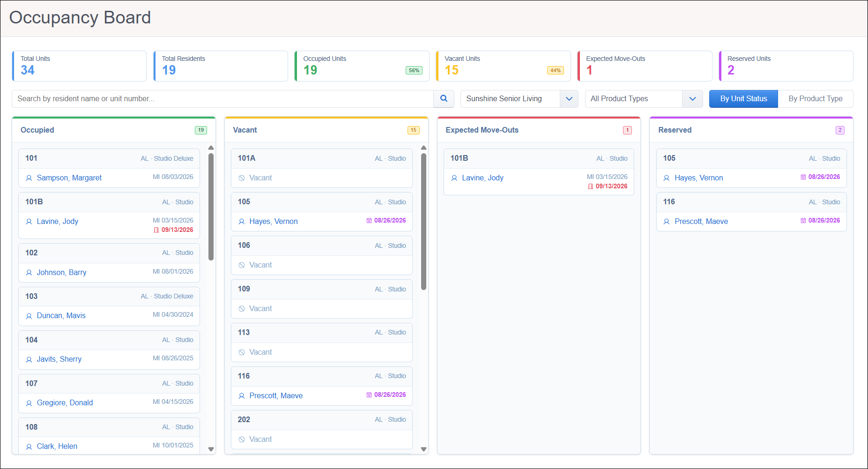Click the person icon beside Lavine, Jody in Expected Move-Outs
The image size is (868, 469).
coord(454,178)
